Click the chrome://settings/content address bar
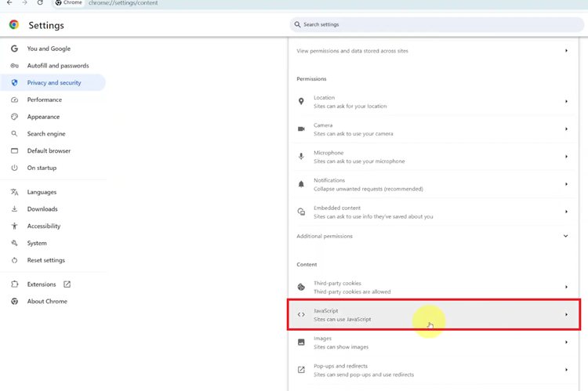The image size is (588, 391). pyautogui.click(x=123, y=3)
